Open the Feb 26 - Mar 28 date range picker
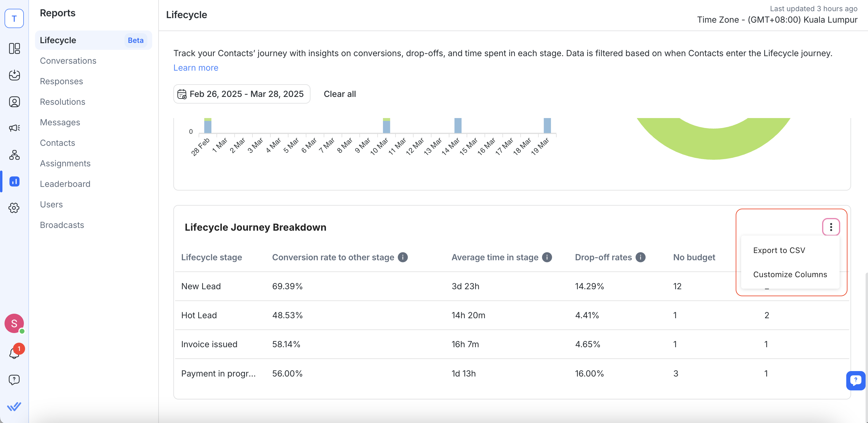Image resolution: width=868 pixels, height=423 pixels. click(x=242, y=94)
